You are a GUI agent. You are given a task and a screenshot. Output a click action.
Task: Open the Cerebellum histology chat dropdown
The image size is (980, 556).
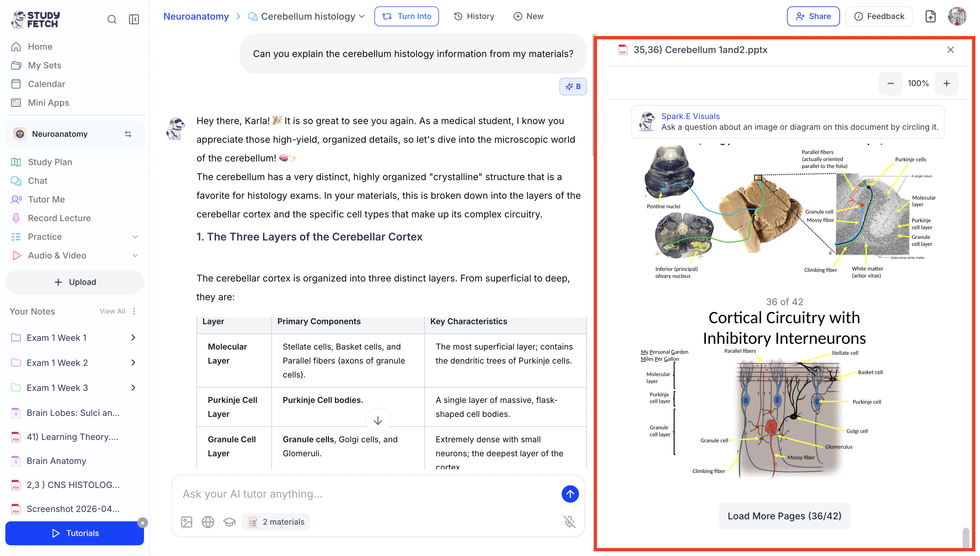tap(361, 16)
